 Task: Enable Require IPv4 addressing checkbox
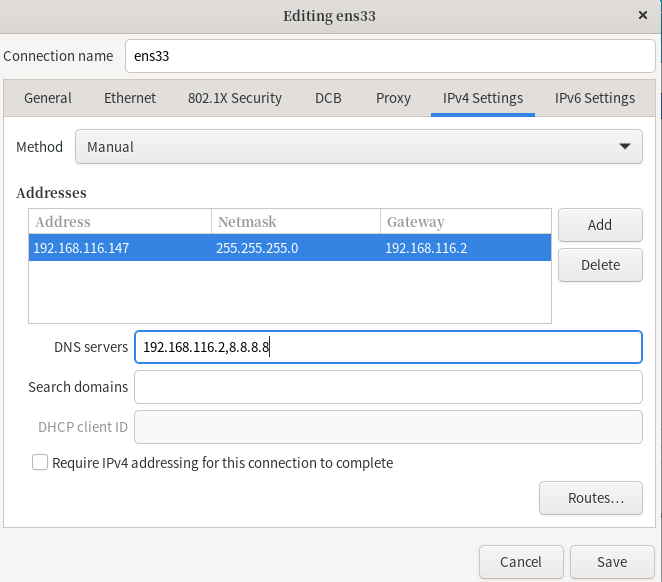[x=40, y=463]
